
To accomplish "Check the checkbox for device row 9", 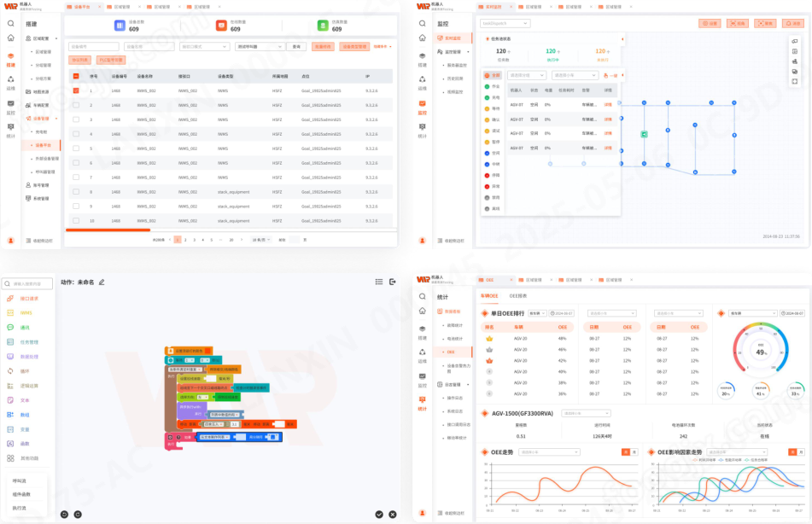I will pyautogui.click(x=76, y=206).
